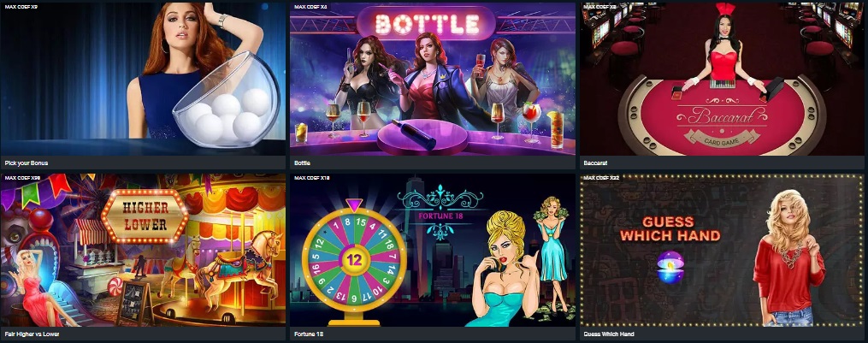The image size is (868, 343).
Task: Click the 'Bottle' title link
Action: 302,163
